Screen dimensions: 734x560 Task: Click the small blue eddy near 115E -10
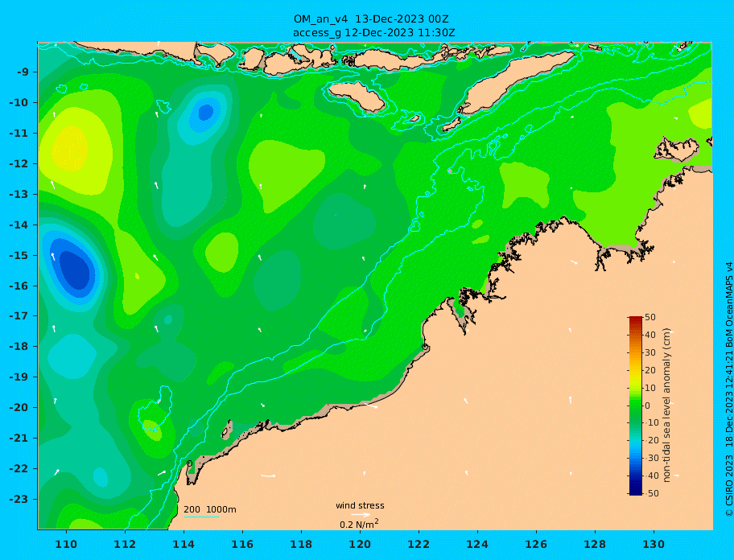click(x=205, y=113)
